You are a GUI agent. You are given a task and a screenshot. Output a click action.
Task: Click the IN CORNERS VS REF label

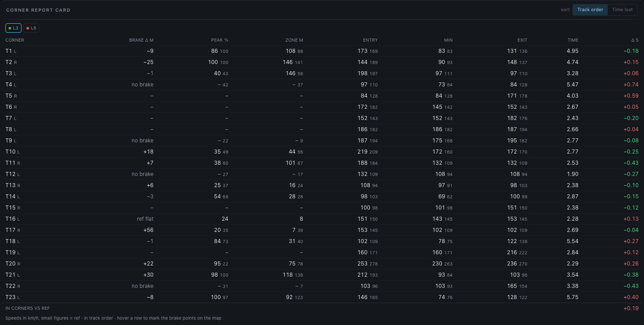pos(28,308)
